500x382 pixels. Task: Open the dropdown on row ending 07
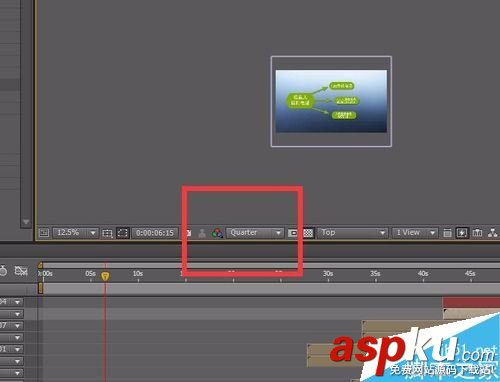(x=17, y=326)
